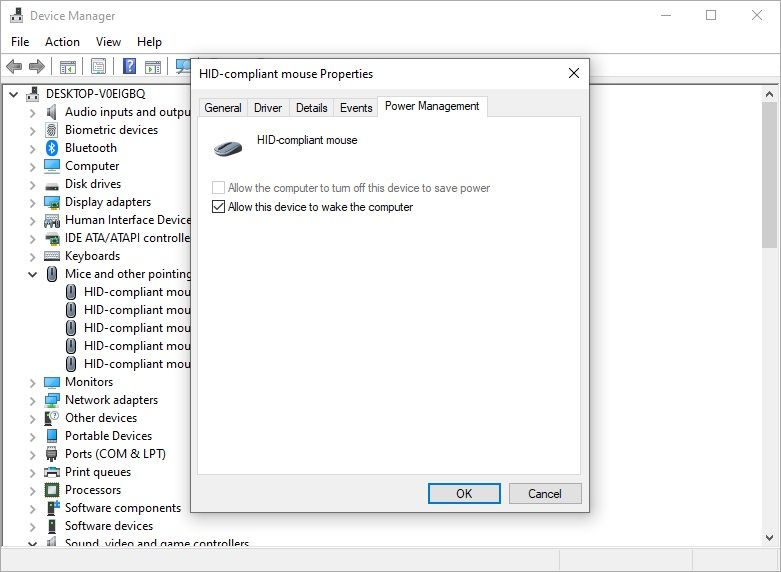Expand the Biometric devices node

click(32, 131)
